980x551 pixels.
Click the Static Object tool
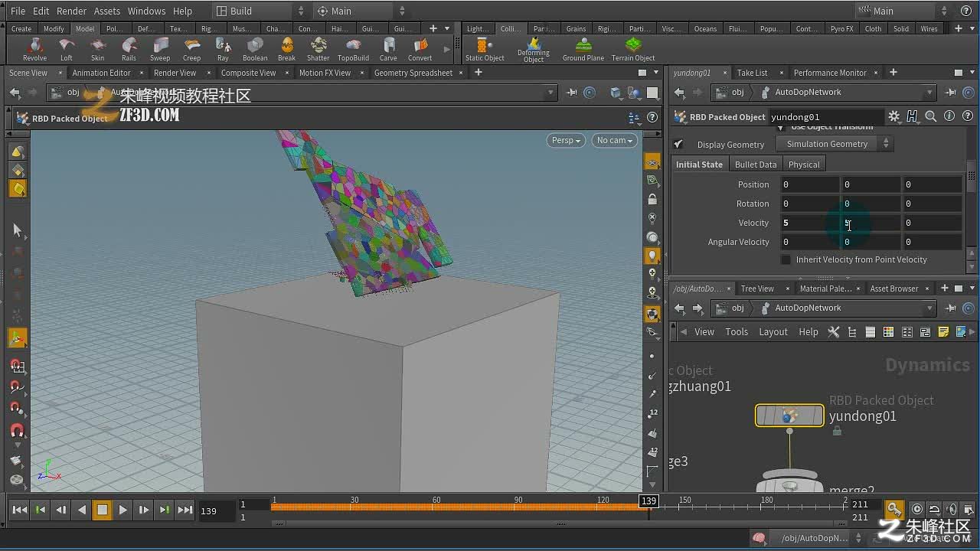[485, 49]
